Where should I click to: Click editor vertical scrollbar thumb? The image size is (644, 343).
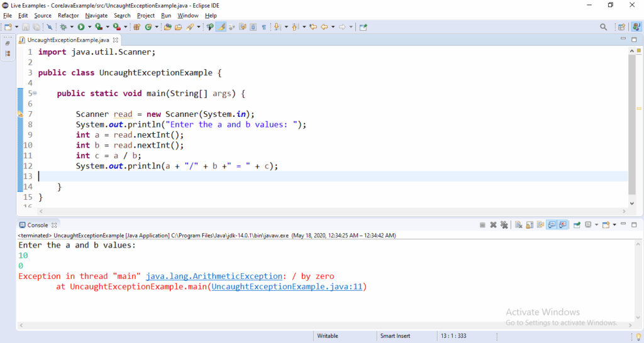point(631,124)
